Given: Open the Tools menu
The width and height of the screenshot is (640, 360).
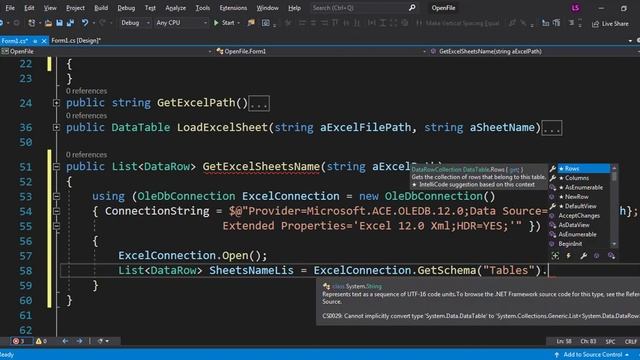Looking at the screenshot, I should (202, 8).
